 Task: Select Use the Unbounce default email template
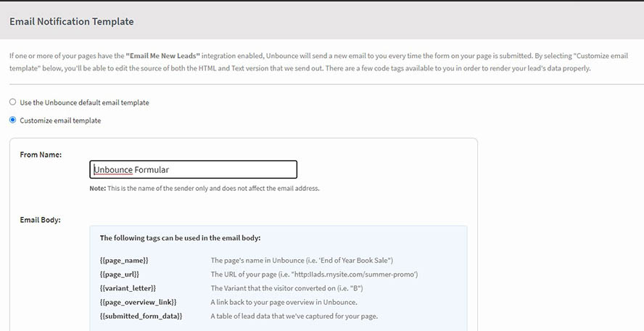tap(13, 102)
